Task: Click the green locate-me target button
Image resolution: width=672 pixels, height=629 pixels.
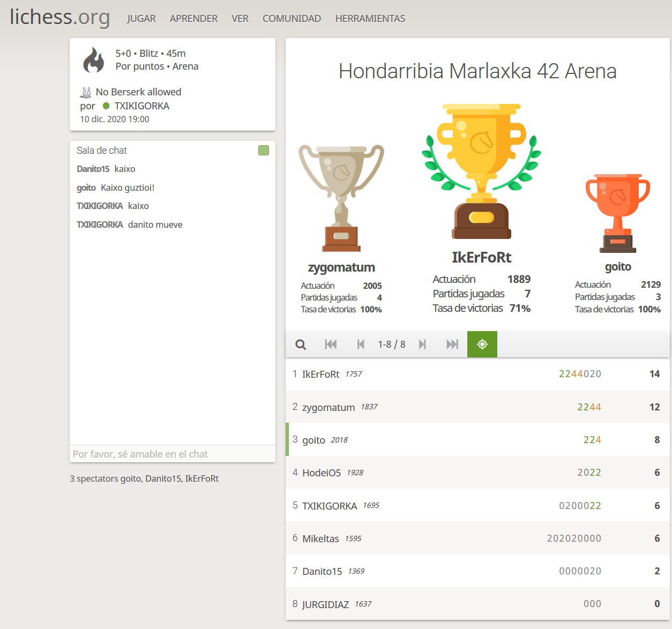Action: click(x=482, y=345)
